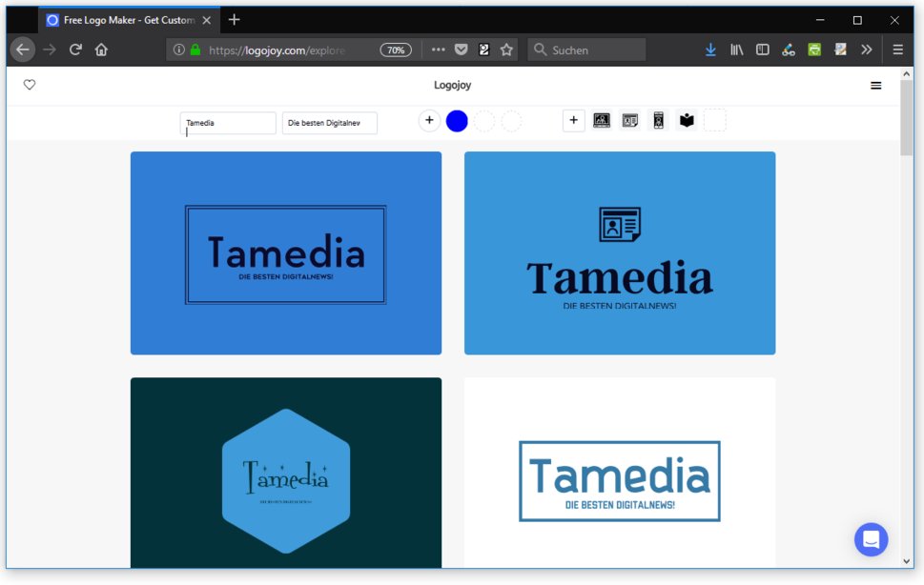Select the solid blue color swatch
This screenshot has width=924, height=585.
click(457, 121)
